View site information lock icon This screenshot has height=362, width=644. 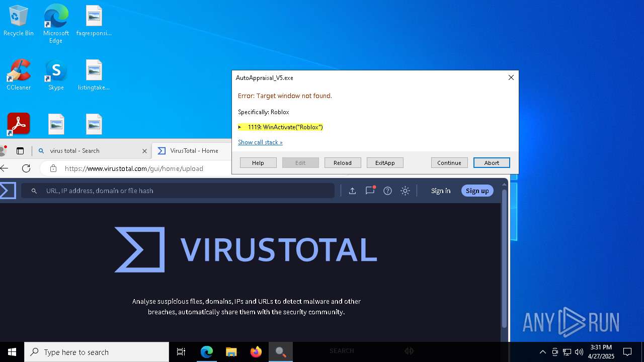click(53, 168)
